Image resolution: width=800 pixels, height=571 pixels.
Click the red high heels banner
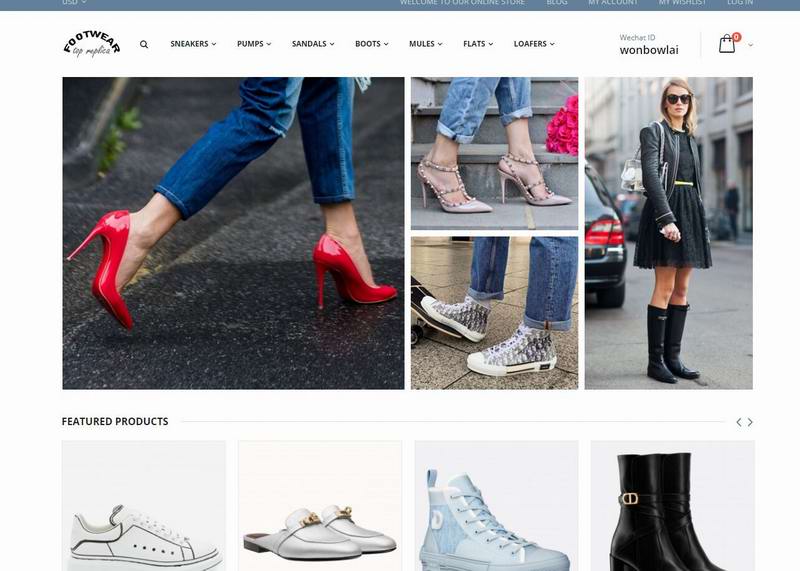[x=233, y=233]
